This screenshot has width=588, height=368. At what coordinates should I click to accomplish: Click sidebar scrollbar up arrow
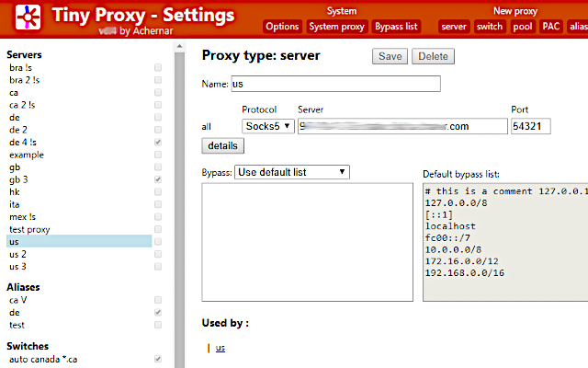click(180, 46)
